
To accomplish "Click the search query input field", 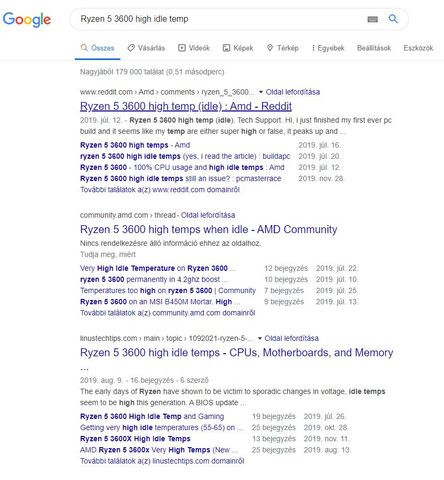I will [220, 19].
